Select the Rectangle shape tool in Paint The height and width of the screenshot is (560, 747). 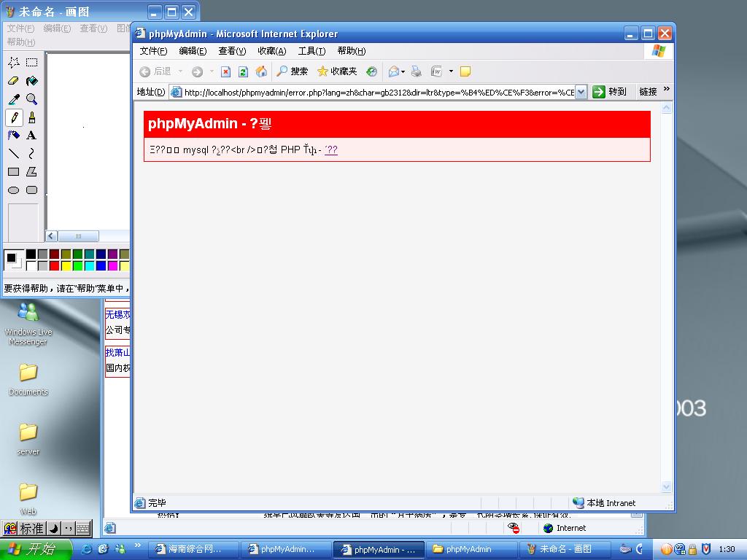(x=14, y=171)
